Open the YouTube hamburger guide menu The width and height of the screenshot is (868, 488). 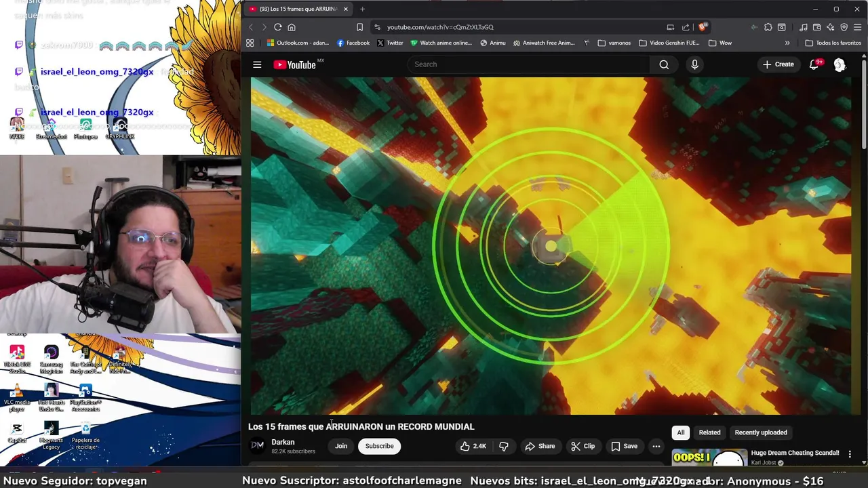click(257, 64)
